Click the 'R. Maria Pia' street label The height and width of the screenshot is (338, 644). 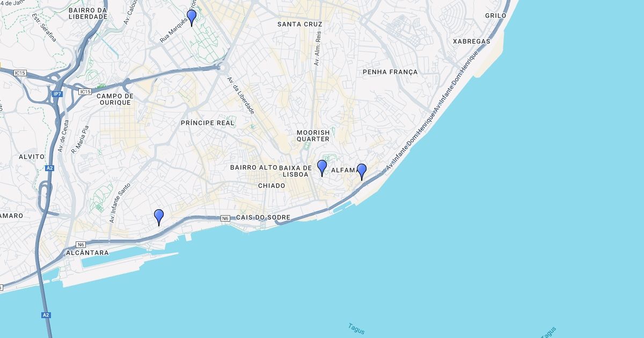click(80, 139)
